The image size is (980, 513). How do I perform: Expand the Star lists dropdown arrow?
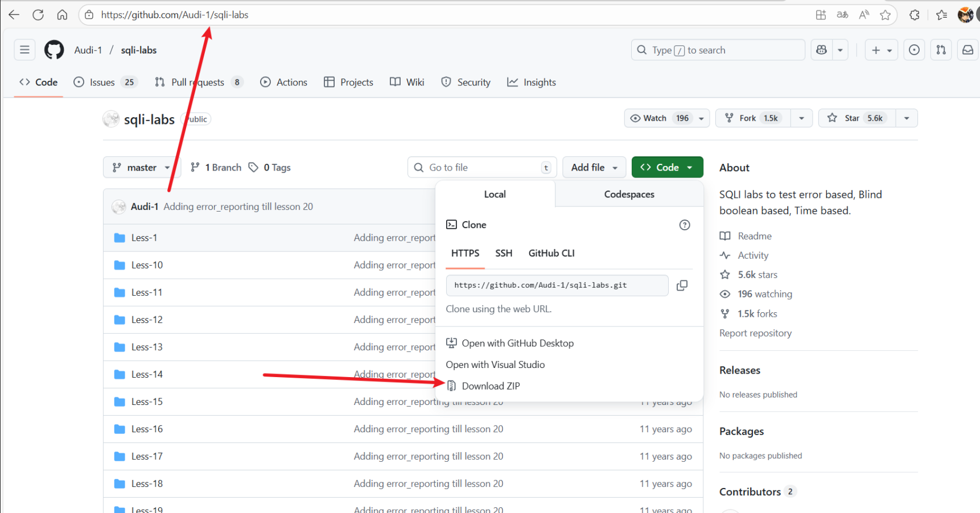click(x=907, y=118)
